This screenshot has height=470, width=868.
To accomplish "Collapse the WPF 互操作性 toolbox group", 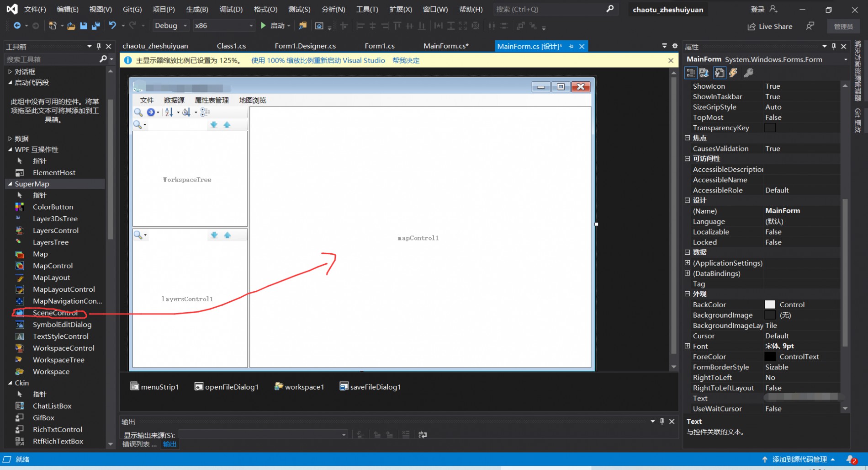I will (10, 150).
